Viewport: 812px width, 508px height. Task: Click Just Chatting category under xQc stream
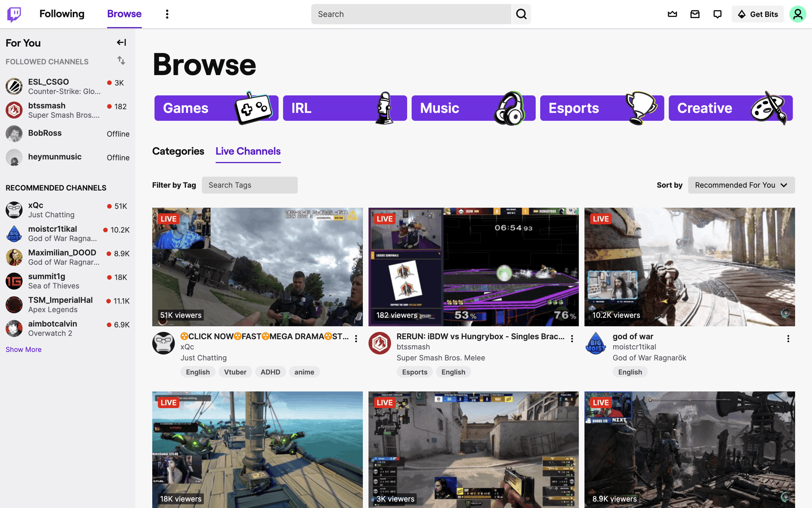pos(203,358)
